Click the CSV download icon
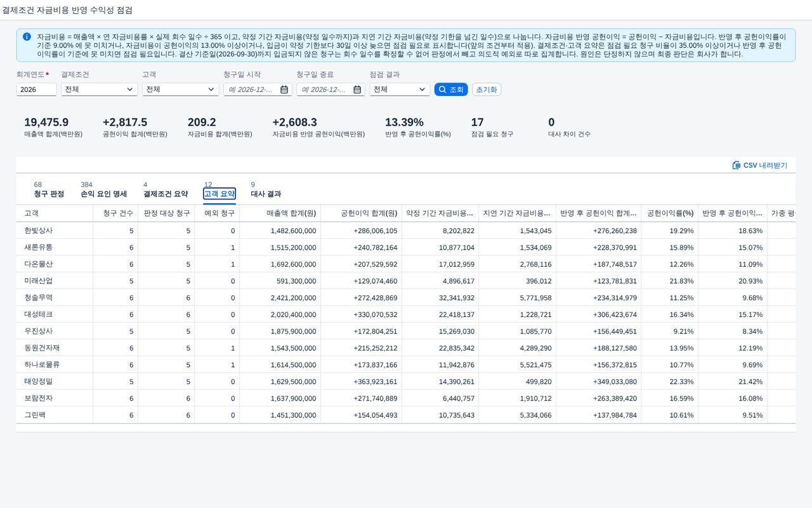812x508 pixels. (737, 165)
